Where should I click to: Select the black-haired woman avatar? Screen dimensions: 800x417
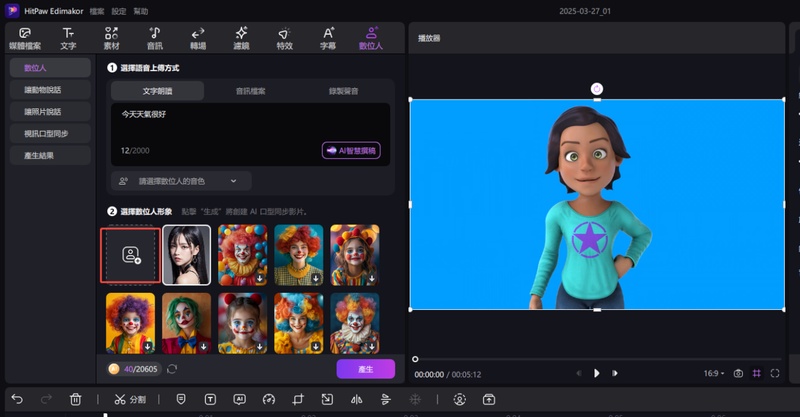pos(186,255)
